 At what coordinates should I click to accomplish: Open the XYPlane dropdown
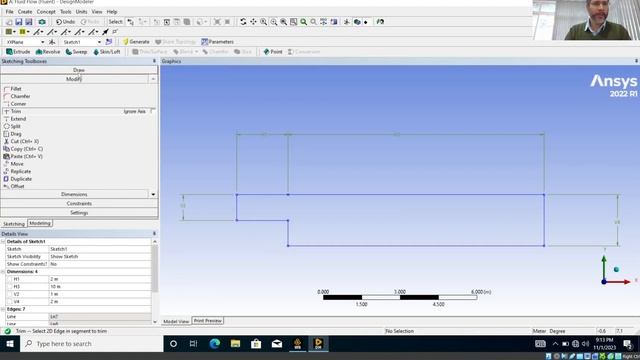(42, 42)
